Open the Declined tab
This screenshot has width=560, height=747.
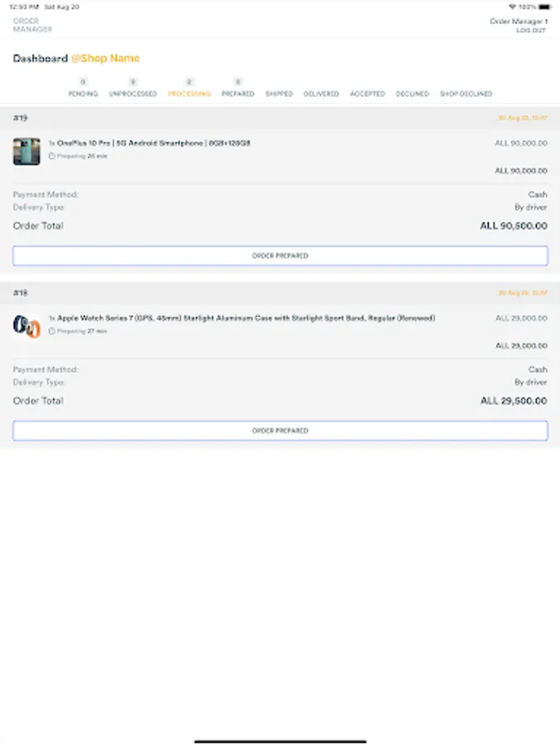[x=412, y=94]
